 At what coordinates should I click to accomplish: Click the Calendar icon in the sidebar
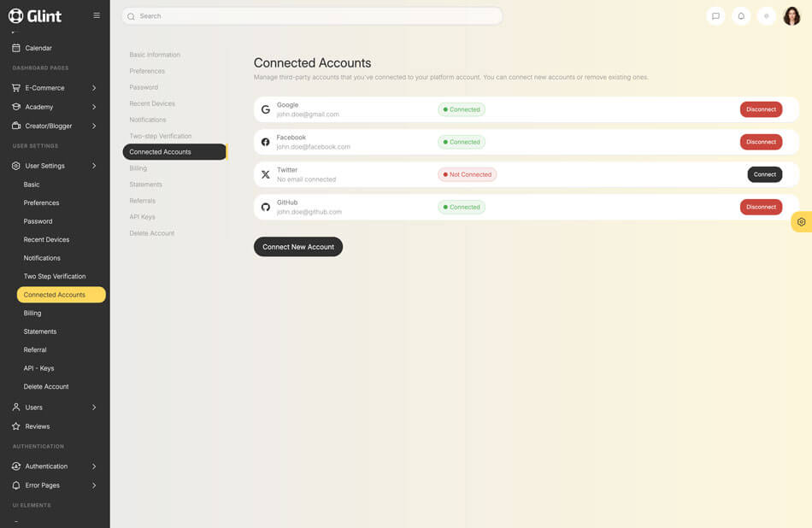(16, 48)
